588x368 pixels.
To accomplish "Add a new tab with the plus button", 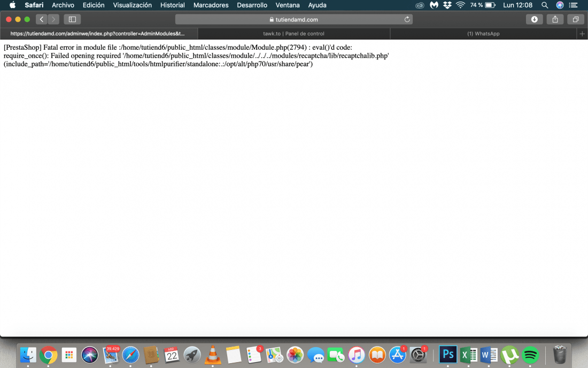I will pos(582,34).
